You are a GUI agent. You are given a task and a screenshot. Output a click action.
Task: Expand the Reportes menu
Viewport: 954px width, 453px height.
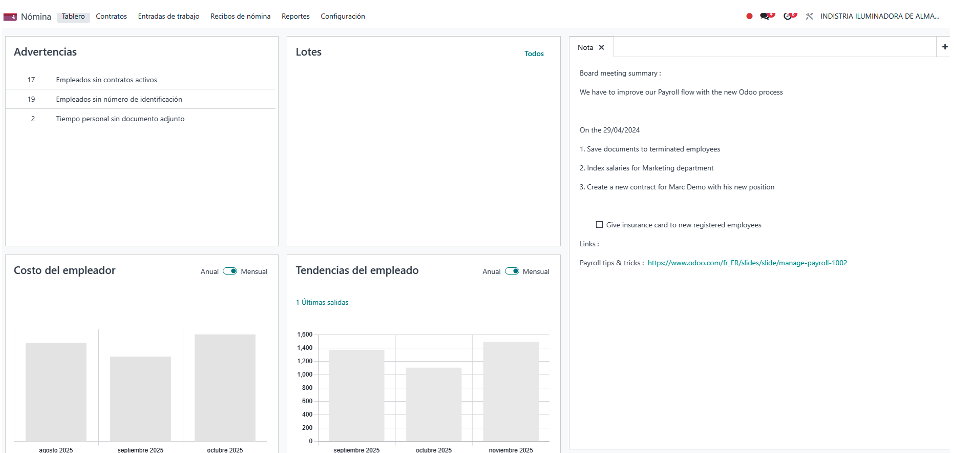tap(295, 17)
